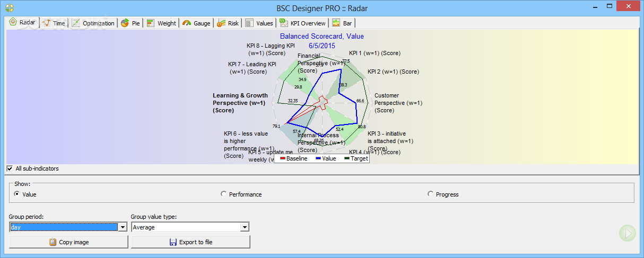Open the Values tab
Image resolution: width=644 pixels, height=258 pixels.
tap(259, 23)
